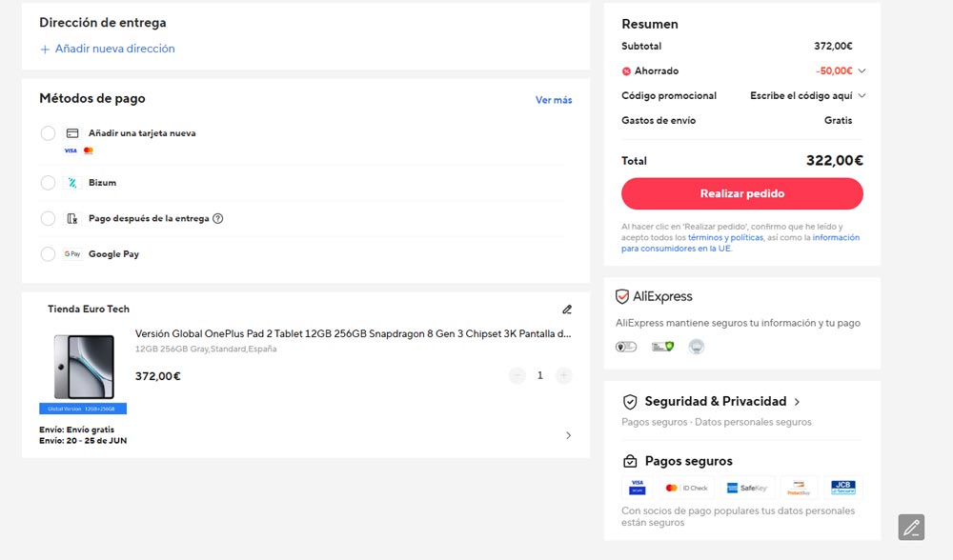Click the Realizar pedido button
Screen dimensions: 953x560
coord(741,193)
